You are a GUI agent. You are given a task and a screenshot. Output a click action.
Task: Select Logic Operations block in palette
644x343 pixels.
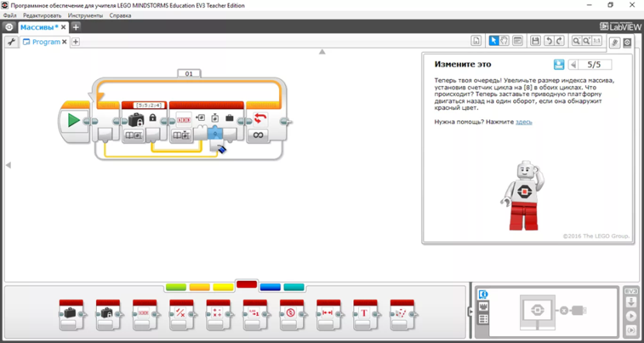point(181,314)
